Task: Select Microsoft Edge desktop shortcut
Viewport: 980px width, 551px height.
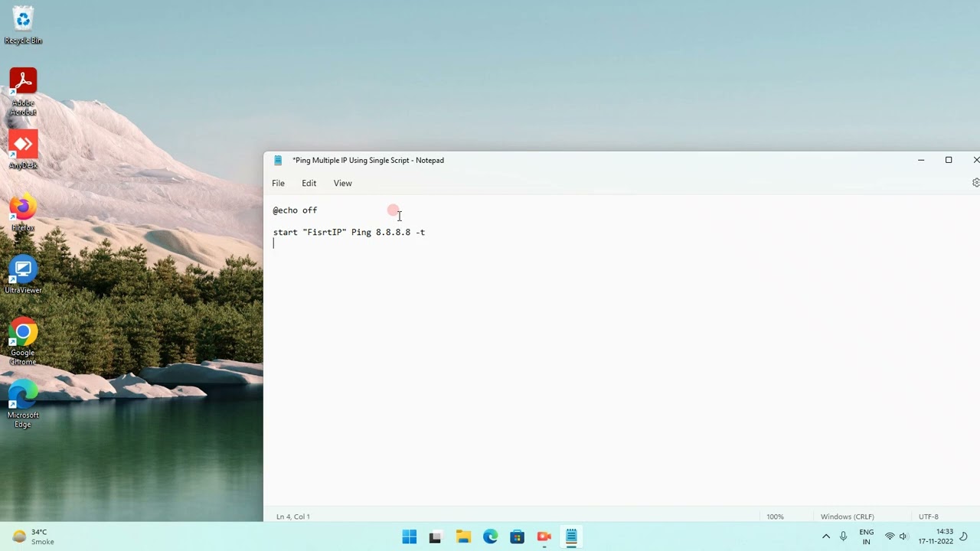Action: [23, 405]
